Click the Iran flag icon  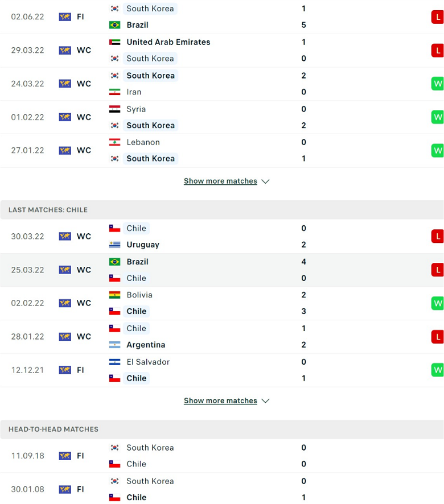coord(114,92)
